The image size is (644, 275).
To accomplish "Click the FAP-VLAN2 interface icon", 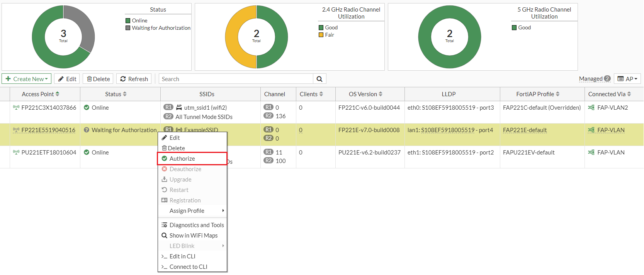I will tap(591, 107).
